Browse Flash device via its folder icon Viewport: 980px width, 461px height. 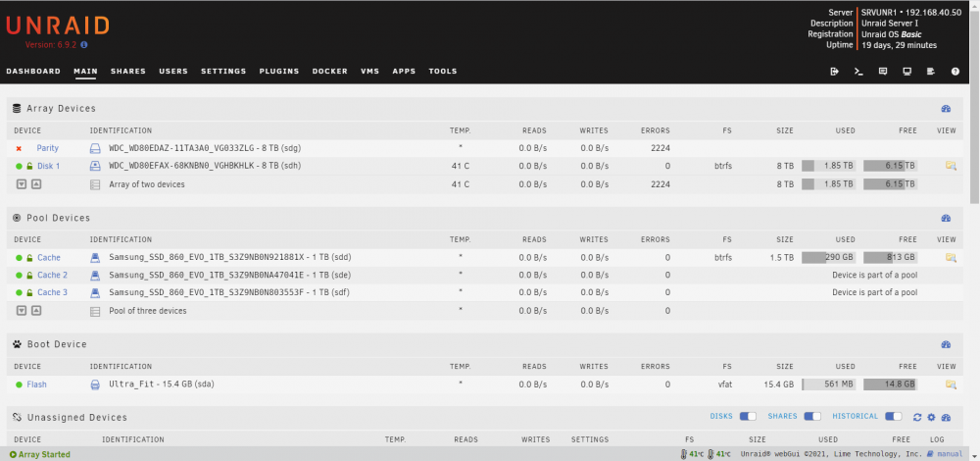click(952, 384)
